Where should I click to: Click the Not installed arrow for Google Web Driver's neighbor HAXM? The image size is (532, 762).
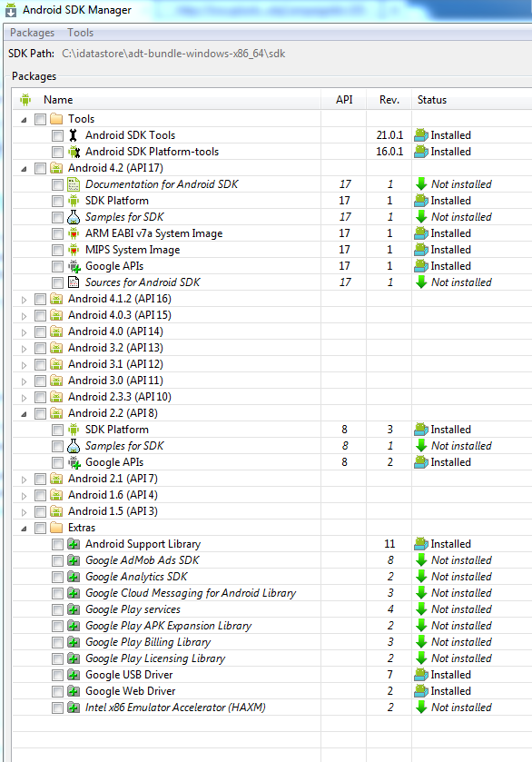coord(421,708)
